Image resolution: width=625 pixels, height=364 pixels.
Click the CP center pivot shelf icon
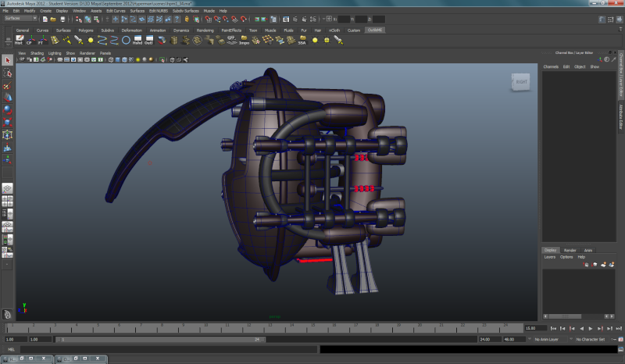click(x=30, y=40)
